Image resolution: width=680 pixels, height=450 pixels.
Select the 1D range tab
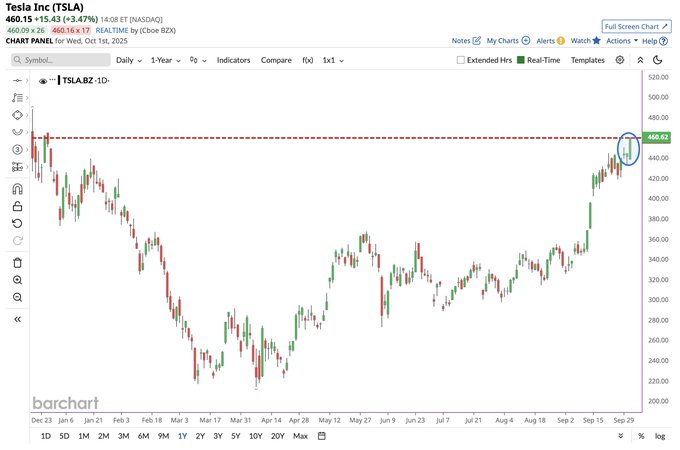point(46,436)
